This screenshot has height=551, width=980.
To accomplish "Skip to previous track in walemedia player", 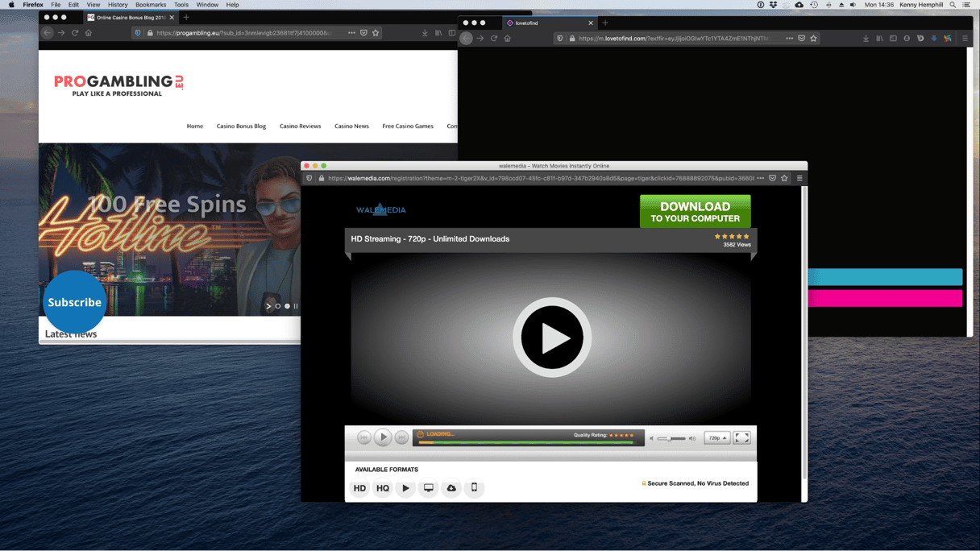I will click(364, 437).
